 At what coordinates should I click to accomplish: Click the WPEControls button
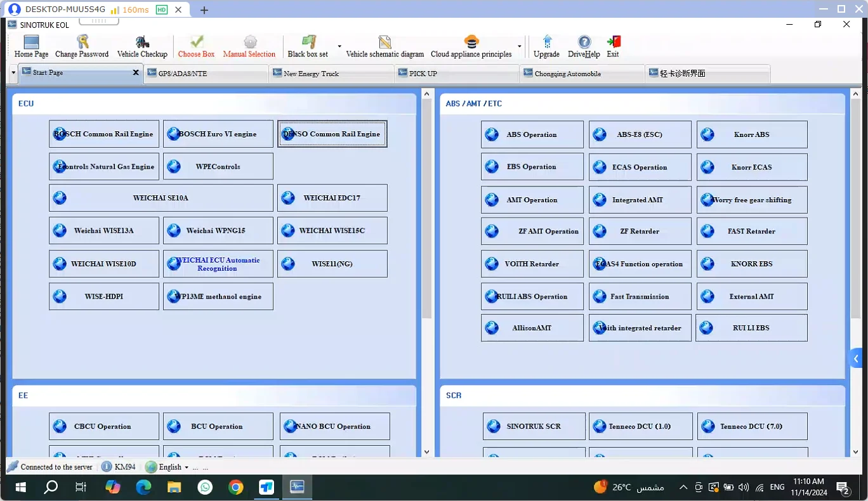pyautogui.click(x=218, y=166)
